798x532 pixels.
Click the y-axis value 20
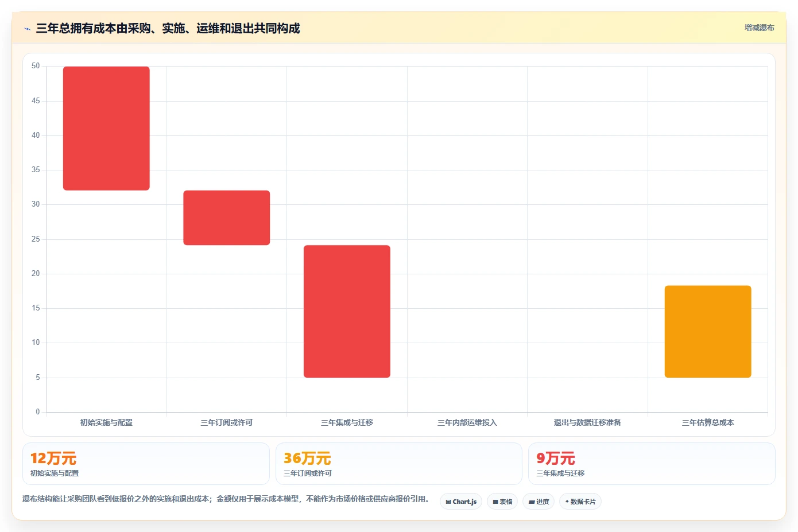tap(36, 274)
